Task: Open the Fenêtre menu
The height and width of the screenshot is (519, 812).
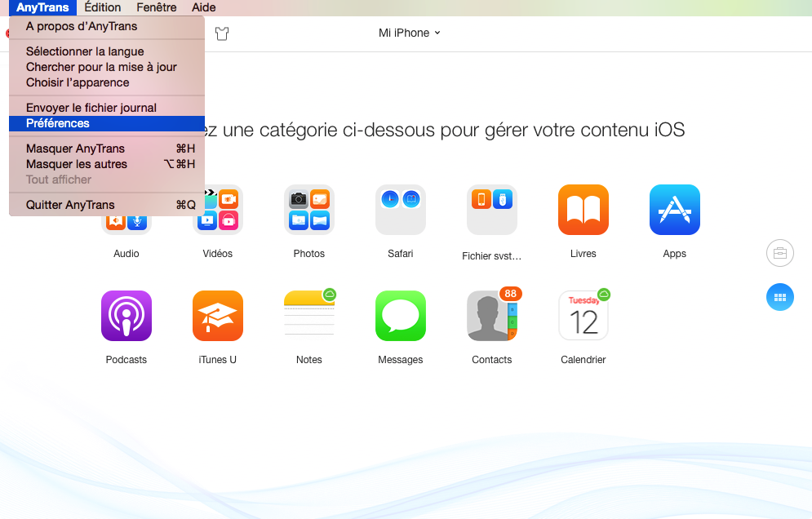Action: [157, 8]
